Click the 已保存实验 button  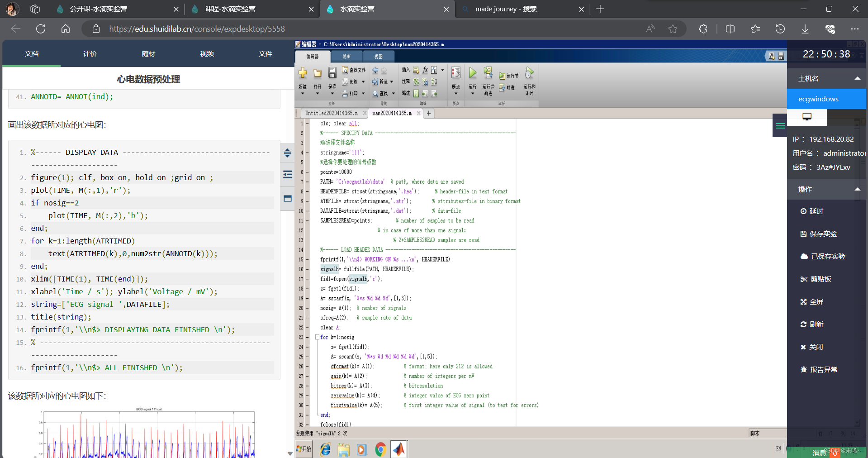click(823, 257)
